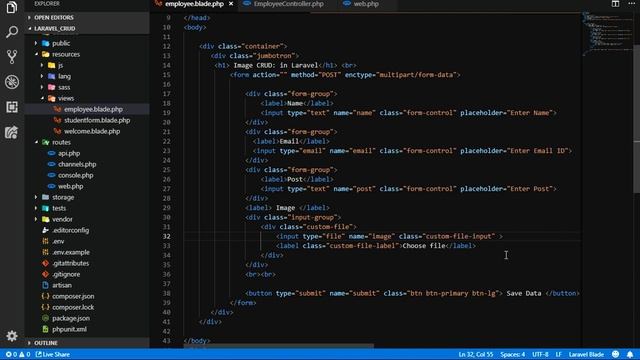Open web.php in the explorer tree
Screen dimensions: 640x360
[70, 187]
